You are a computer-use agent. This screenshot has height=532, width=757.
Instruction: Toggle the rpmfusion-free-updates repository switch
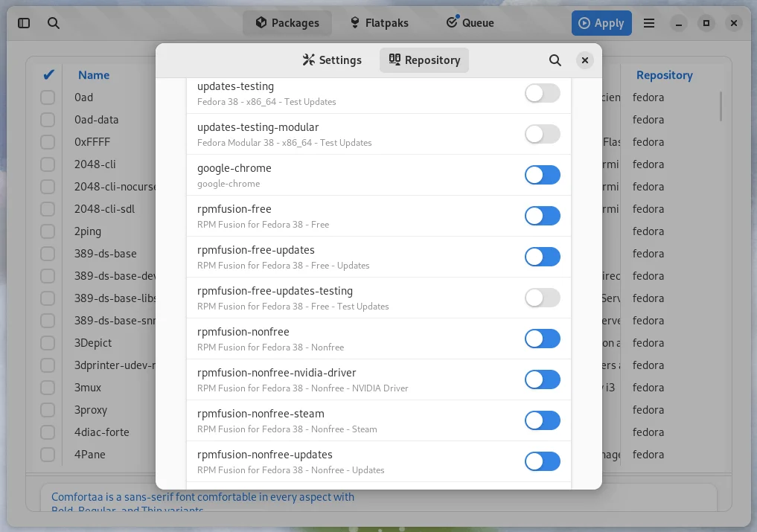point(542,257)
